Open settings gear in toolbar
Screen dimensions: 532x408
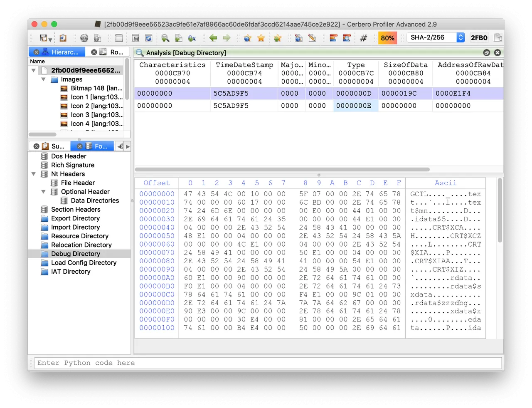tap(84, 38)
